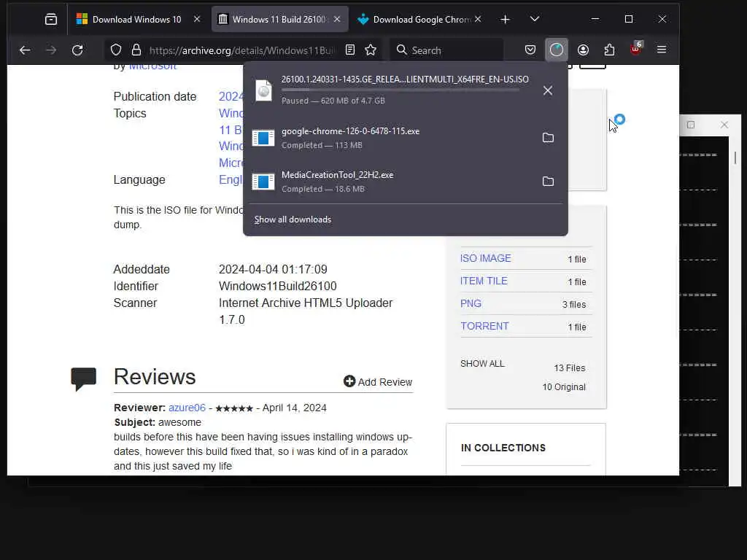Viewport: 747px width, 560px height.
Task: Show google-chrome exe in folder
Action: coord(549,138)
